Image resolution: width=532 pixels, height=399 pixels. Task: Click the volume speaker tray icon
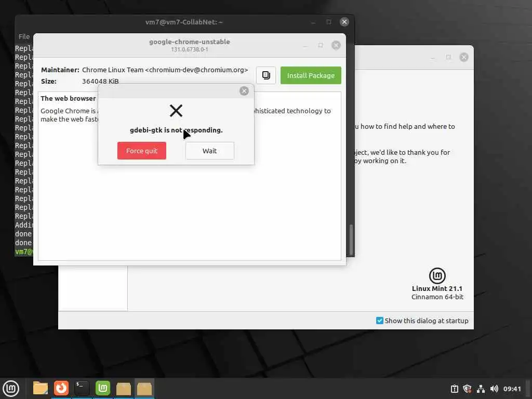[494, 389]
